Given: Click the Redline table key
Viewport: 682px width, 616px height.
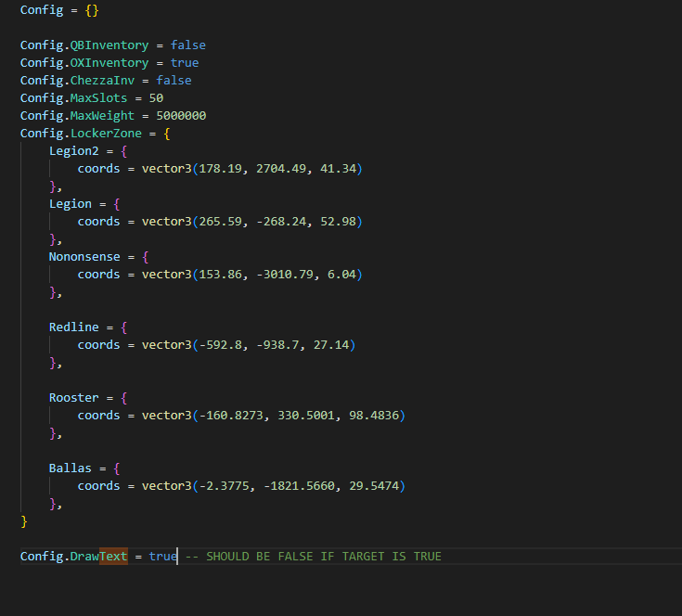Looking at the screenshot, I should point(74,327).
